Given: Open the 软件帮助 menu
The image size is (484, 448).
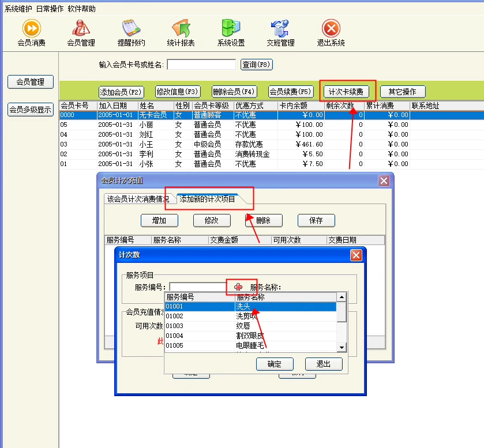Looking at the screenshot, I should (82, 9).
